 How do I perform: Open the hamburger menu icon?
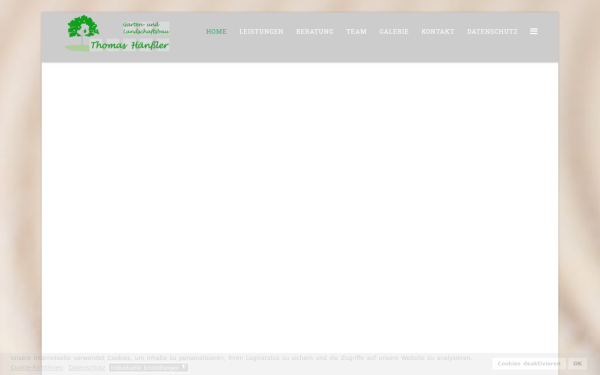533,31
